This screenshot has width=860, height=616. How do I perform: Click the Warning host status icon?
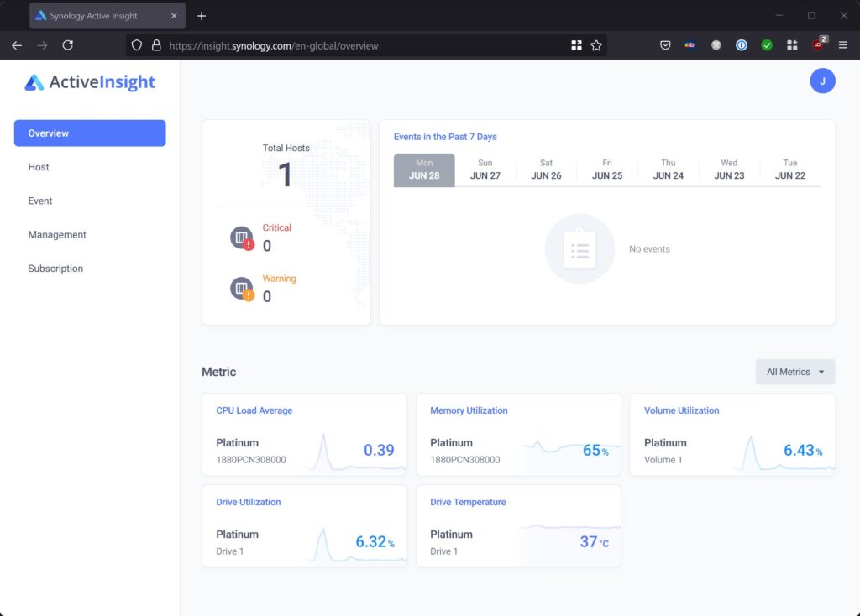[242, 289]
